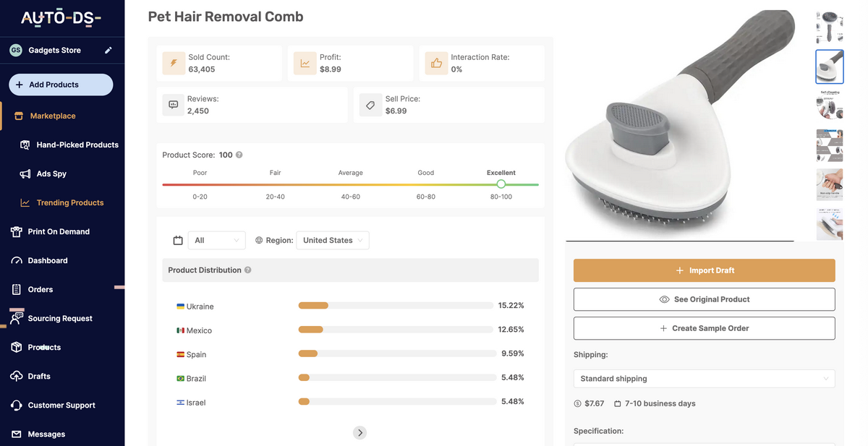Viewport: 868px width, 446px height.
Task: Click the Import Draft button
Action: pos(704,270)
